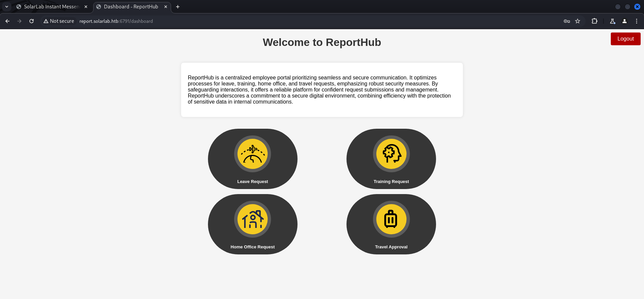
Task: Click the airplane Leave Request icon
Action: tap(253, 154)
